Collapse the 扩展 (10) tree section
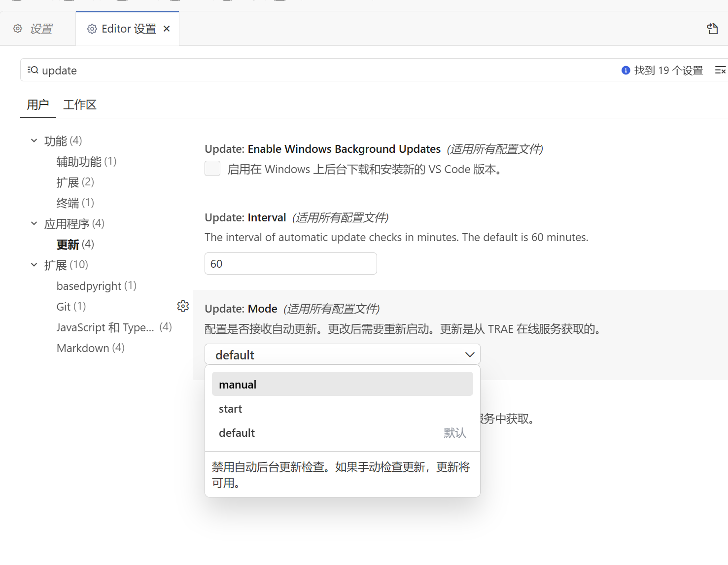The width and height of the screenshot is (728, 565). [x=34, y=265]
